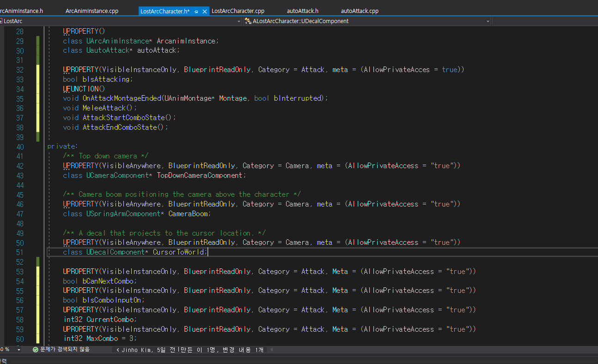Screen dimensions: 598x364
Task: Click line number 51
Action: point(19,252)
